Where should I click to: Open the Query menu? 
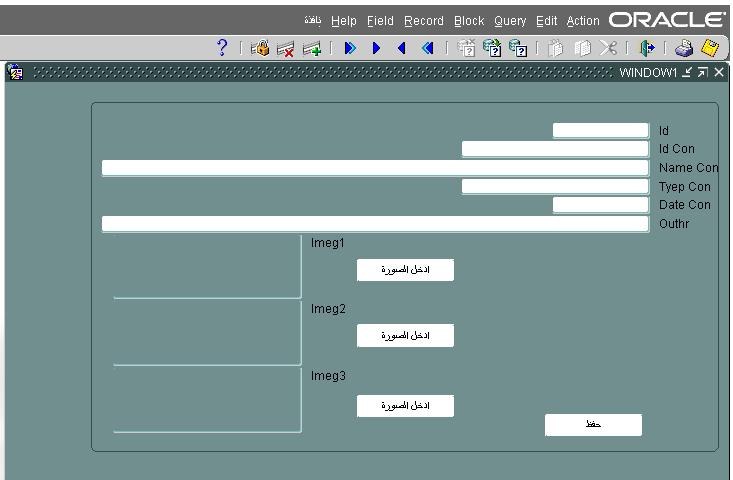510,21
